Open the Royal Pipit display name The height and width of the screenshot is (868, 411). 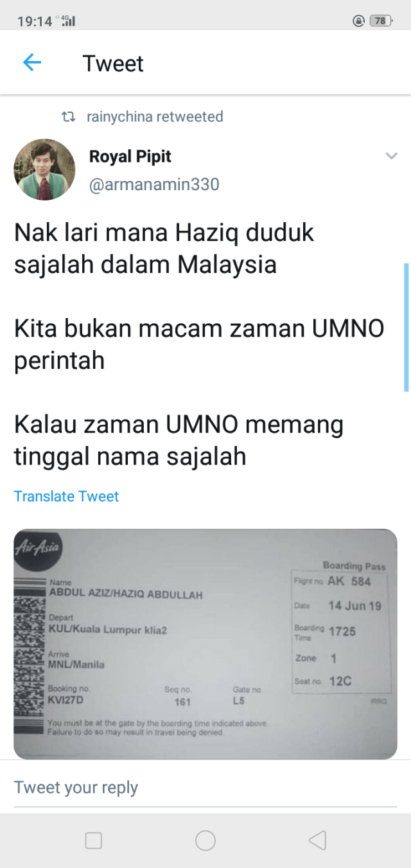point(130,156)
